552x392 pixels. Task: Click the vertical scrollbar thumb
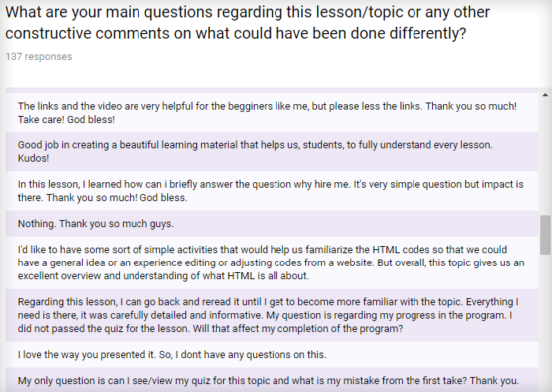(545, 235)
